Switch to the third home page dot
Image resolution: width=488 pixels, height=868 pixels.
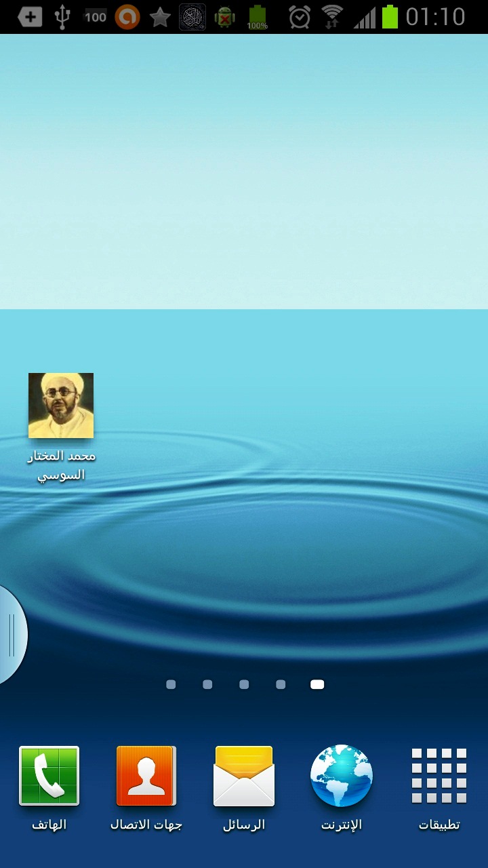244,685
